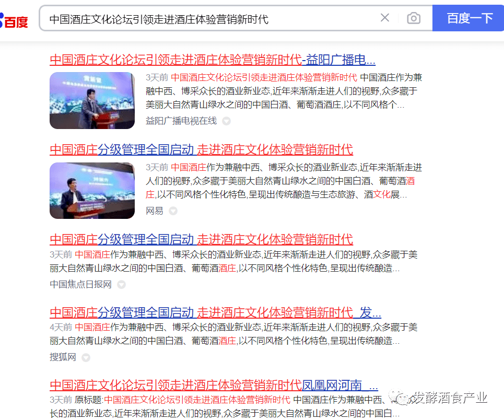Open the first result title ending in 益阳广播电

213,60
